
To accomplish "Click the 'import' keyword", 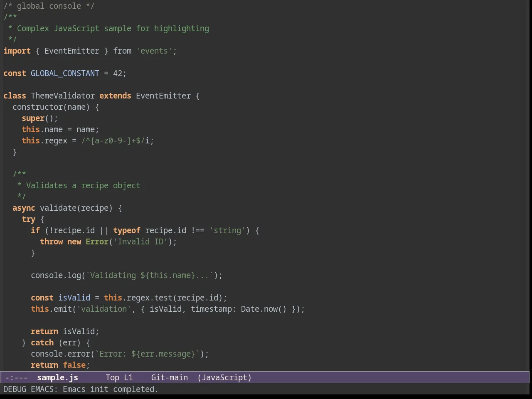I will pos(17,51).
